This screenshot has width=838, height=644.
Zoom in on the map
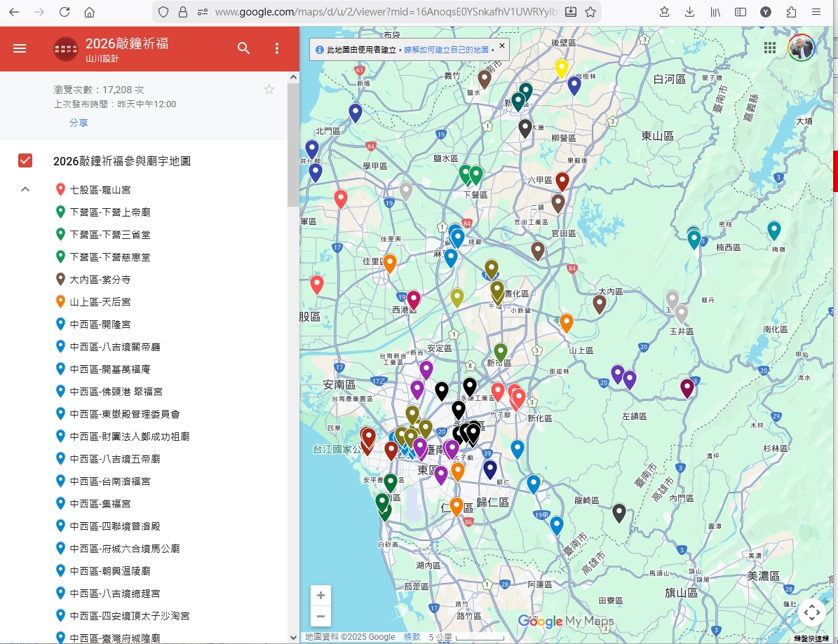pyautogui.click(x=320, y=596)
